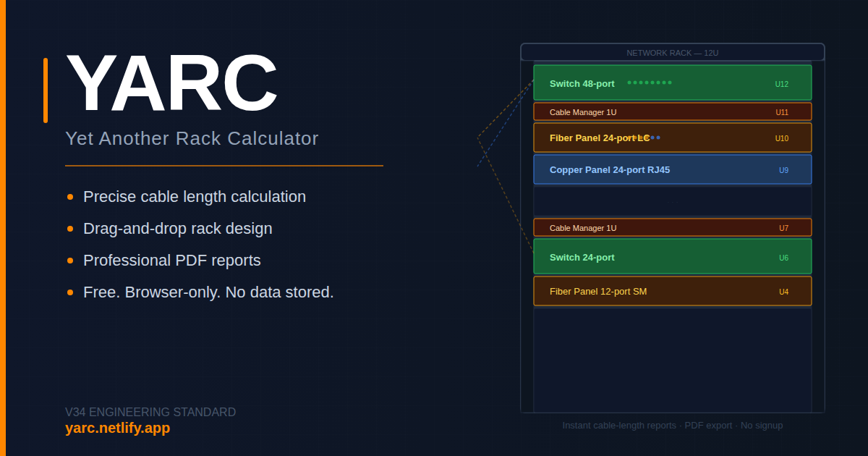Image resolution: width=868 pixels, height=456 pixels.
Task: Select the Copper Panel 24-port RJ45 device
Action: 673,169
